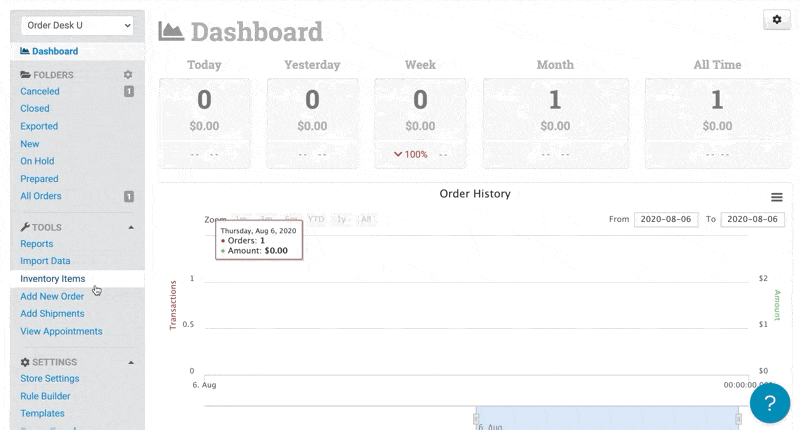Click the From date input field
The width and height of the screenshot is (800, 430).
pyautogui.click(x=664, y=219)
